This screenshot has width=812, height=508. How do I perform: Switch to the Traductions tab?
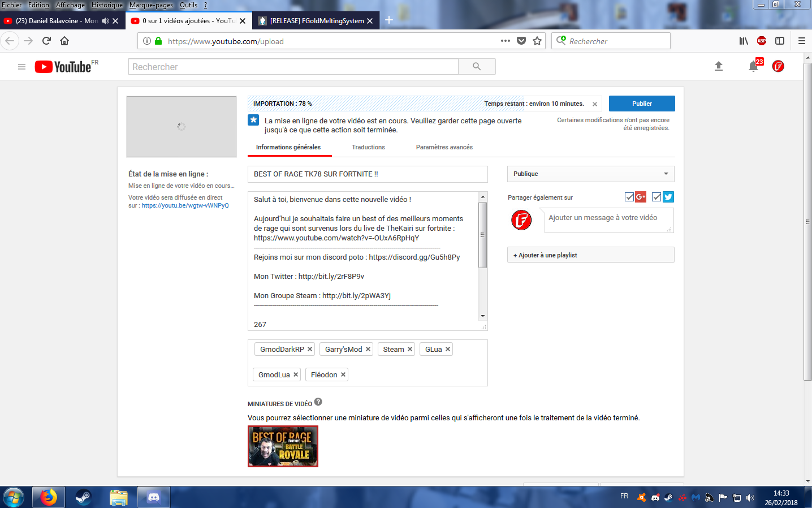coord(368,147)
